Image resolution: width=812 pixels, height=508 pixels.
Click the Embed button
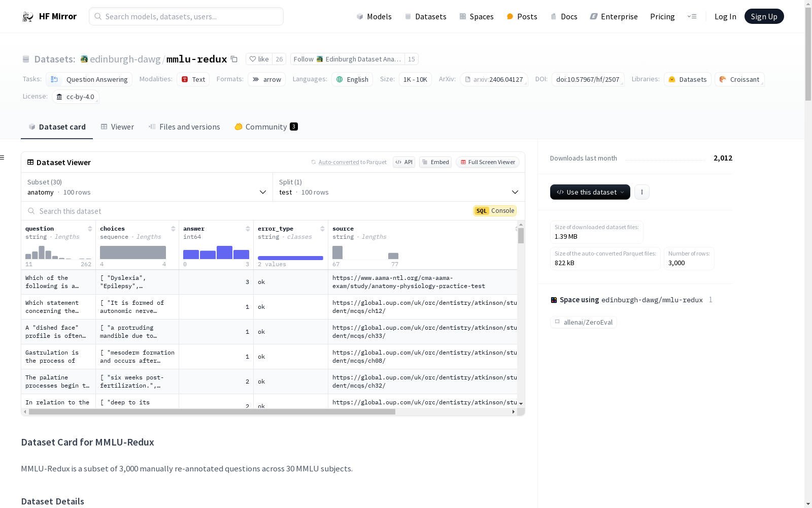pyautogui.click(x=435, y=162)
